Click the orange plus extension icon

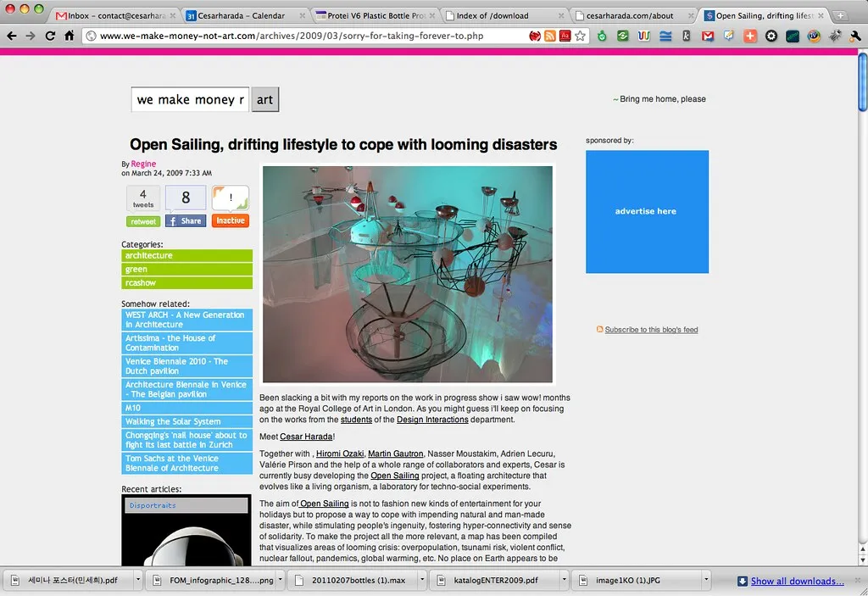(x=750, y=36)
